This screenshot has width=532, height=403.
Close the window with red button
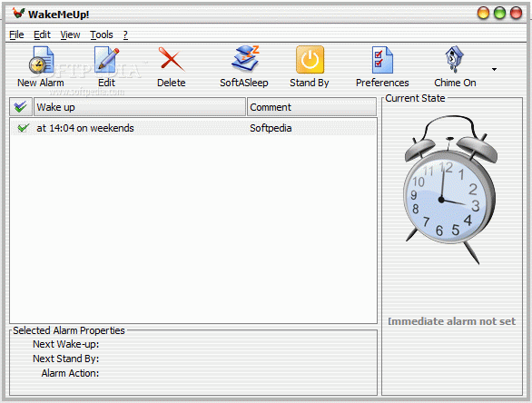[516, 14]
